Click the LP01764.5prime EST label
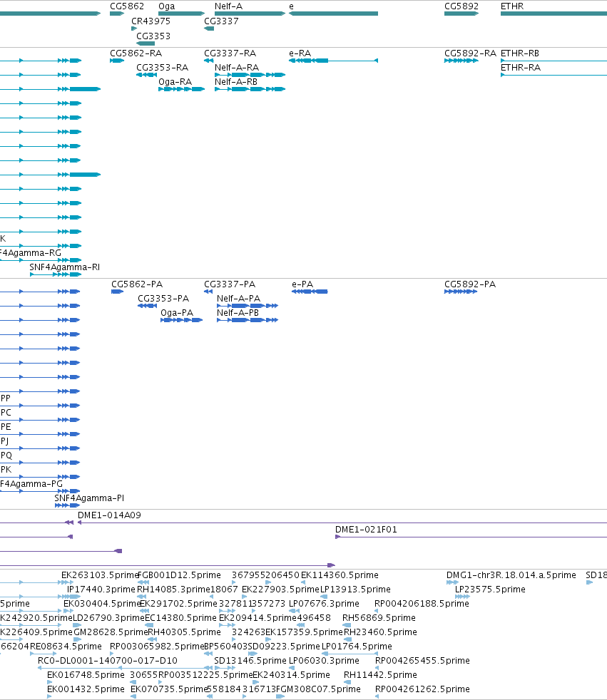 [x=357, y=647]
